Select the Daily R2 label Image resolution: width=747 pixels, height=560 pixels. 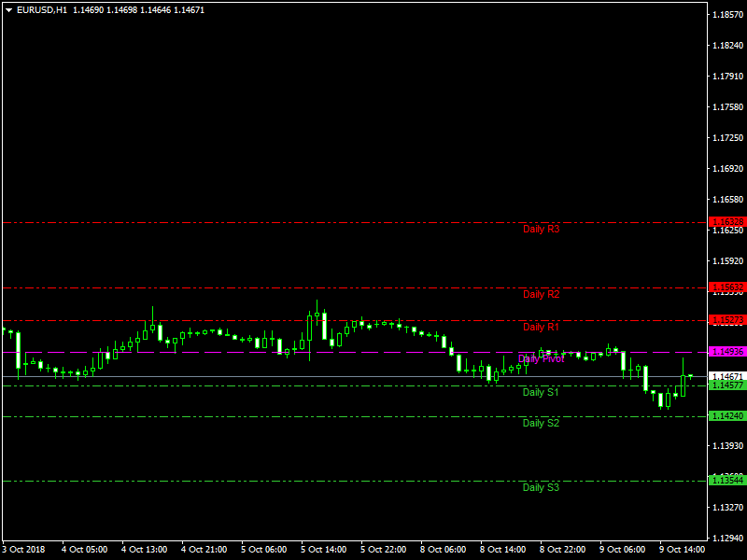click(x=541, y=294)
